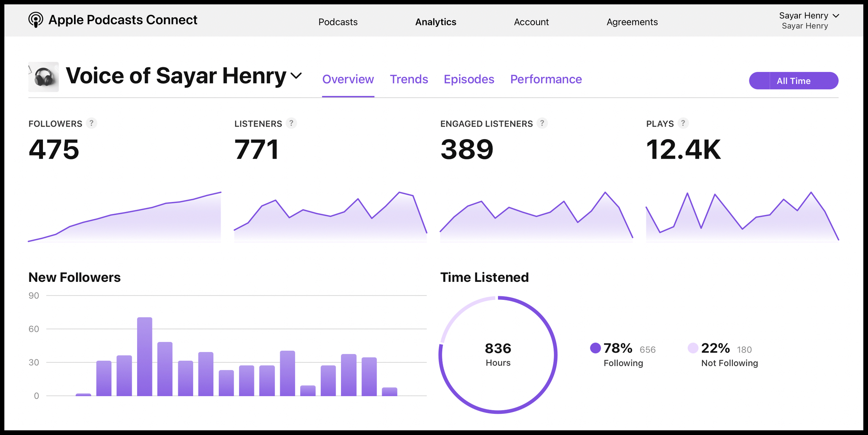Click the Apple Podcasts Connect logo icon

(x=35, y=20)
